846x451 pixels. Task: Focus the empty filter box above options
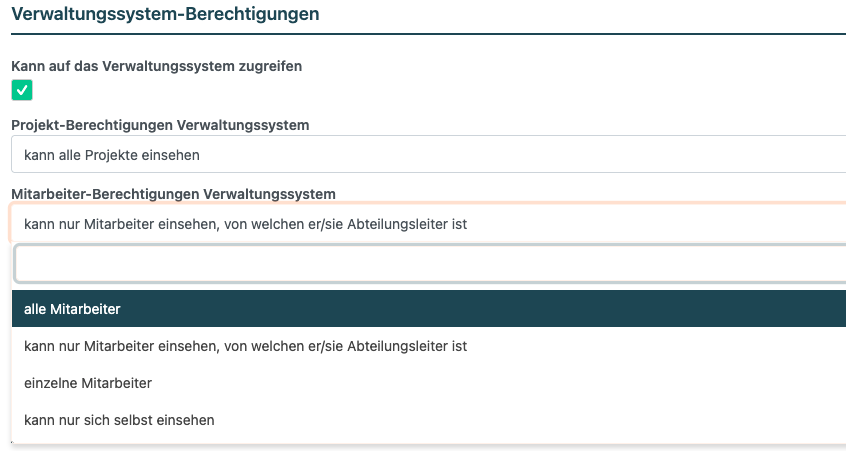pyautogui.click(x=430, y=265)
